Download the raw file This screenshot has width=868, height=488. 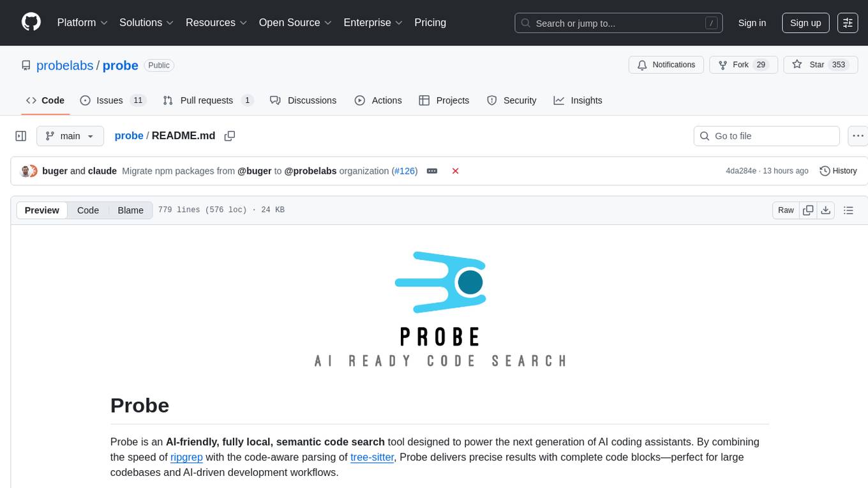pyautogui.click(x=825, y=210)
